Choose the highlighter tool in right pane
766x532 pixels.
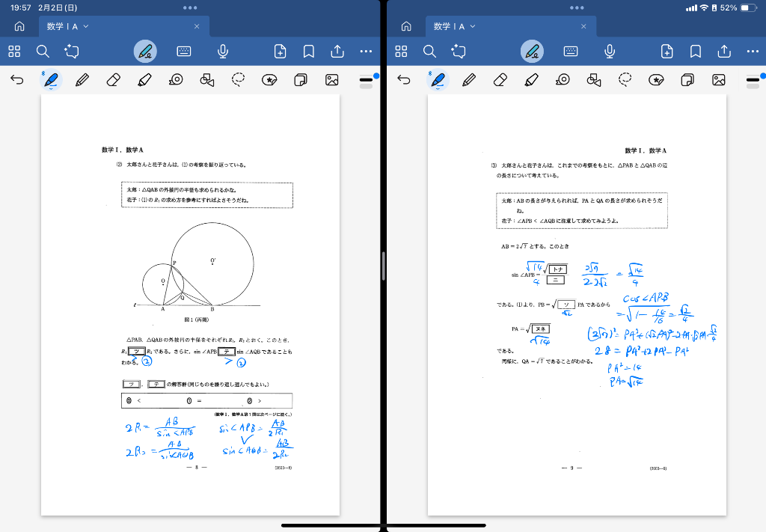(x=532, y=79)
